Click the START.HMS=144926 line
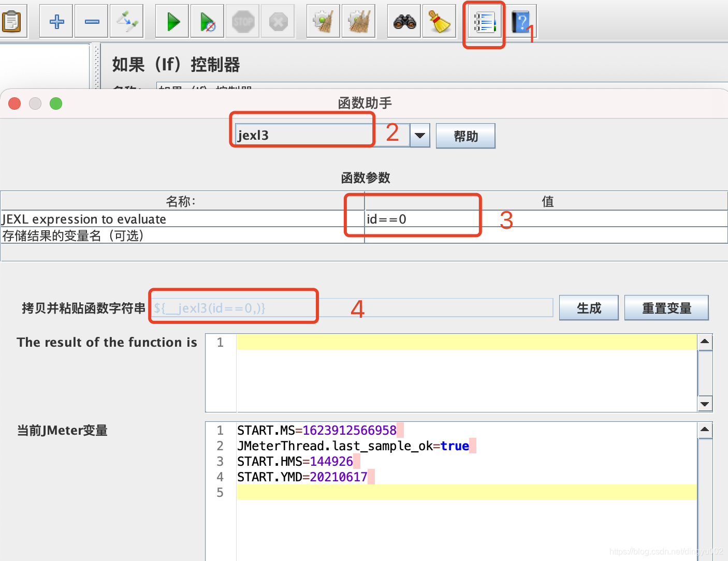The height and width of the screenshot is (561, 728). click(295, 461)
